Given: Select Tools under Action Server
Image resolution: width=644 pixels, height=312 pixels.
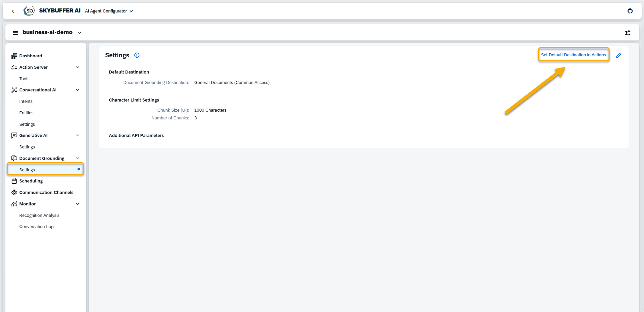Looking at the screenshot, I should click(24, 79).
